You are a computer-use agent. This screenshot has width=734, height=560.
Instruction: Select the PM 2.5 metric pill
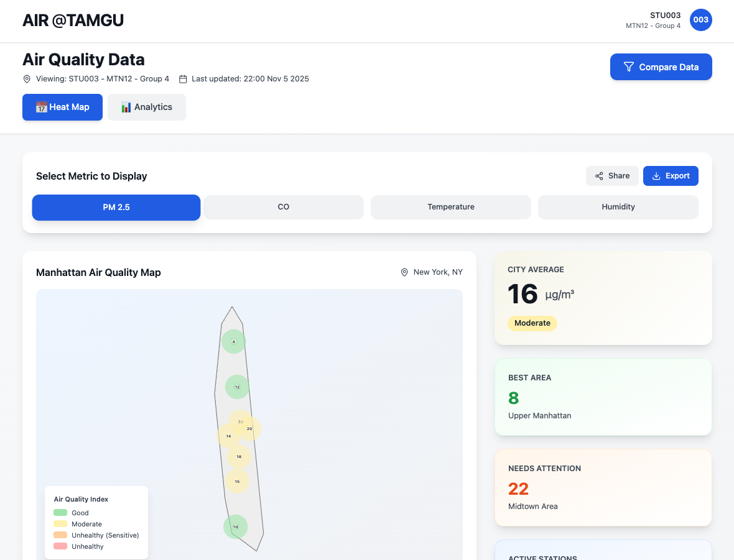click(116, 207)
